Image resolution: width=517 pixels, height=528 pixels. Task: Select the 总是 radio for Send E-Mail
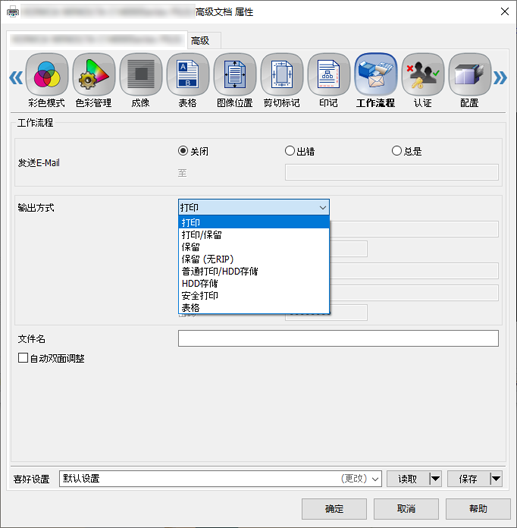point(397,151)
